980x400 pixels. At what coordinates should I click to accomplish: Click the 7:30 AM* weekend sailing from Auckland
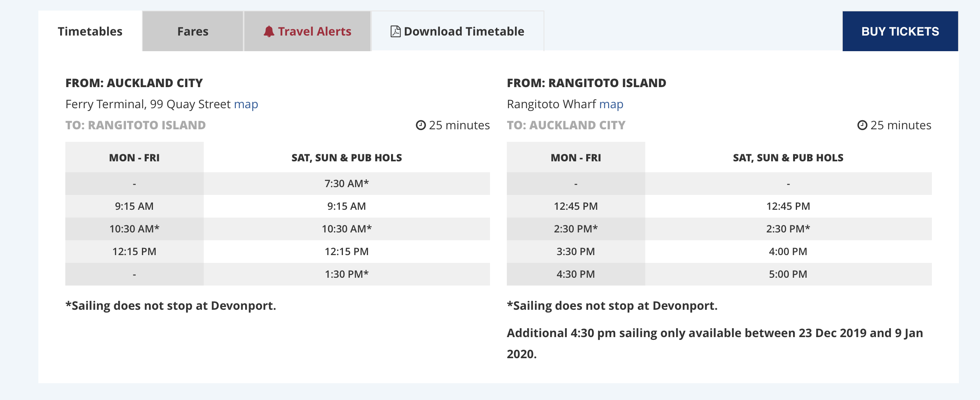click(x=346, y=184)
